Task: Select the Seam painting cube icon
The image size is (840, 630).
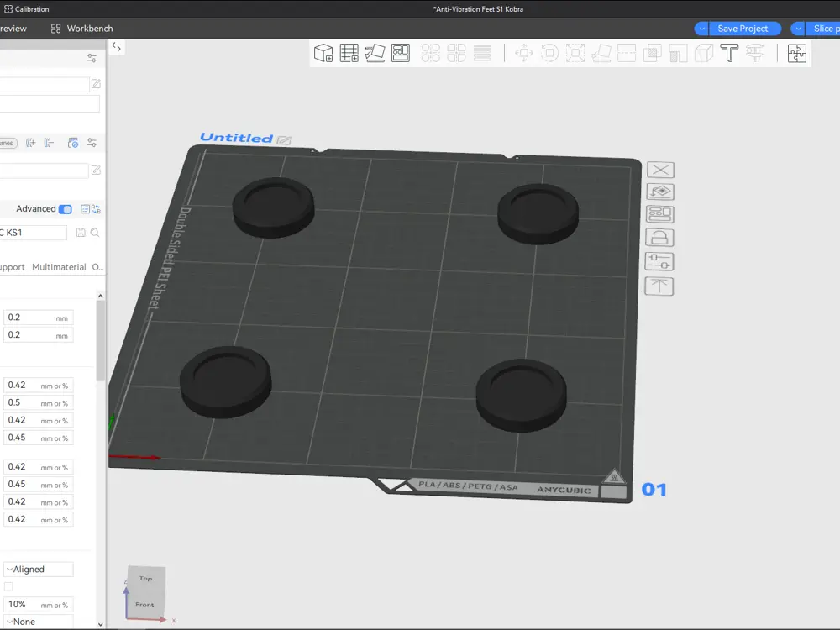Action: pos(704,53)
